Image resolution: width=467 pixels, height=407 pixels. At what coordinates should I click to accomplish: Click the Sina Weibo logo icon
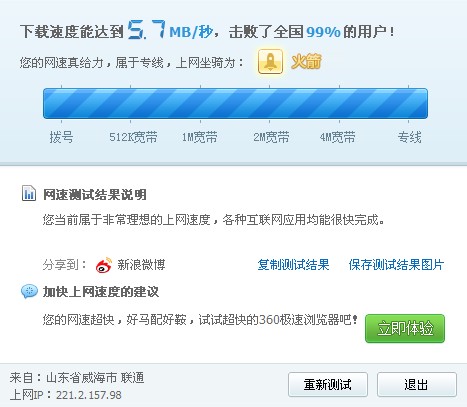pos(104,265)
